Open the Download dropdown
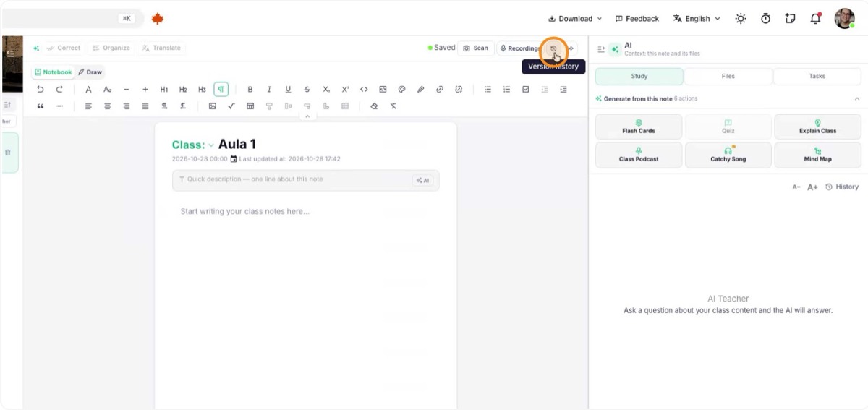 [575, 19]
